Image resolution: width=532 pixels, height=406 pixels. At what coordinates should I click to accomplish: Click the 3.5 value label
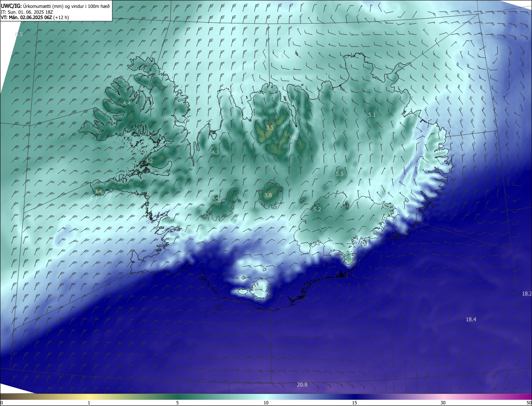[x=270, y=127]
